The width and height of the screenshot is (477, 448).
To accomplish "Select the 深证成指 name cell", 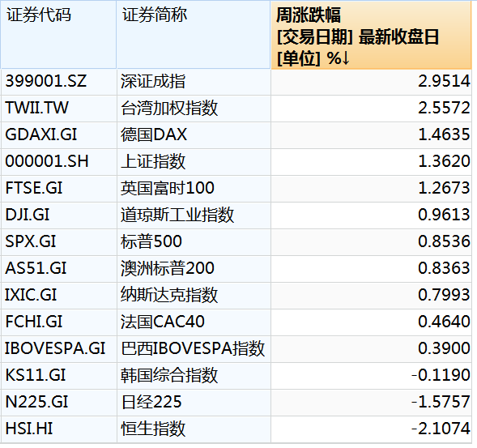I will click(x=194, y=82).
